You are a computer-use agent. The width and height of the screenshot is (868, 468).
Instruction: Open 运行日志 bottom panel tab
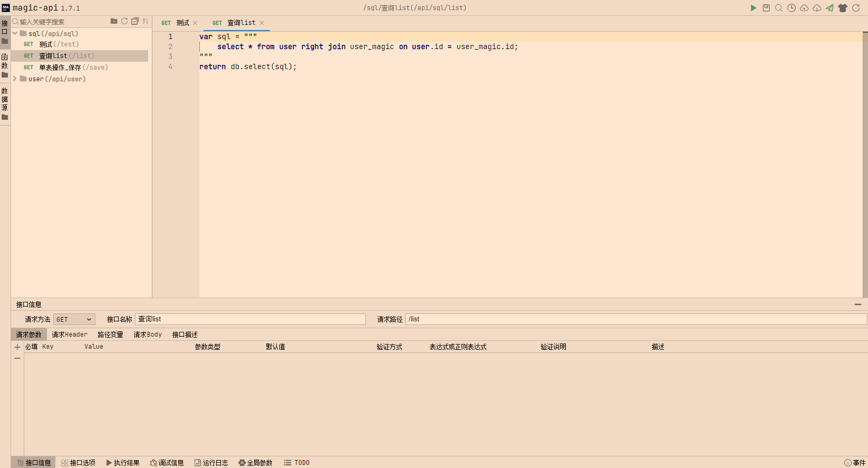211,463
